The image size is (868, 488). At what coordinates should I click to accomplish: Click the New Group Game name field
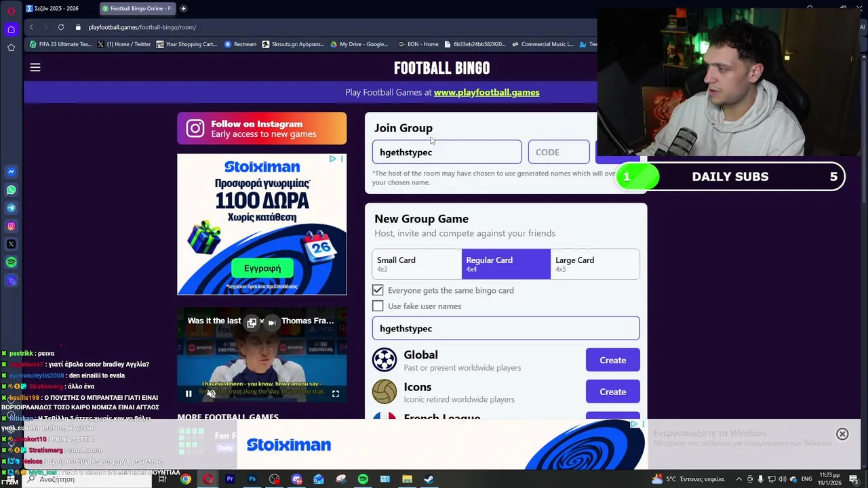click(x=506, y=328)
